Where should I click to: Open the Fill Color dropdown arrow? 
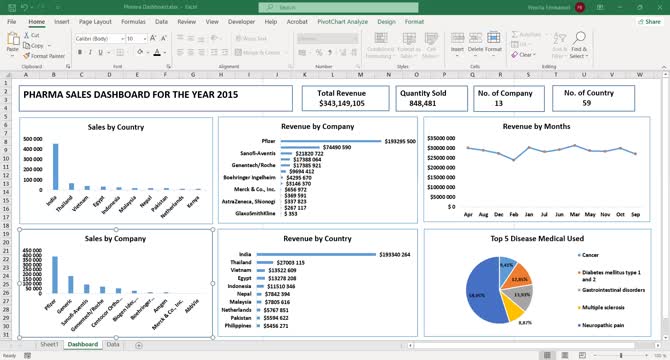148,53
